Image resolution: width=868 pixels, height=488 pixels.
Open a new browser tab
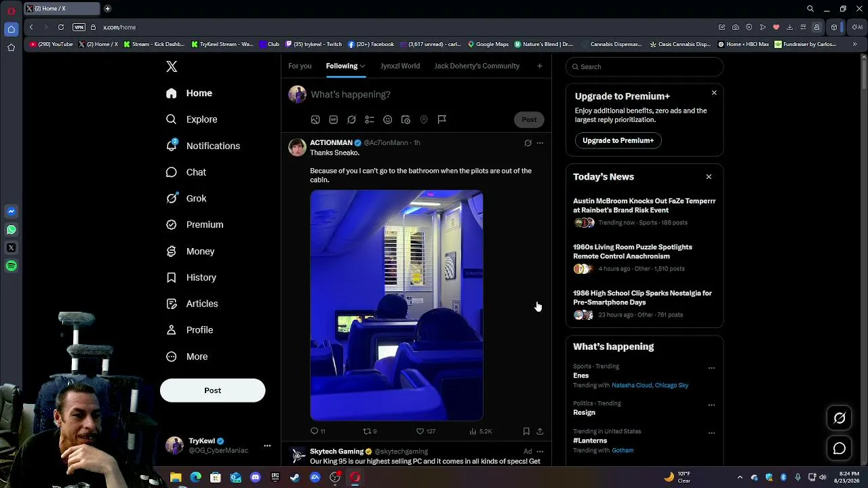tap(108, 9)
